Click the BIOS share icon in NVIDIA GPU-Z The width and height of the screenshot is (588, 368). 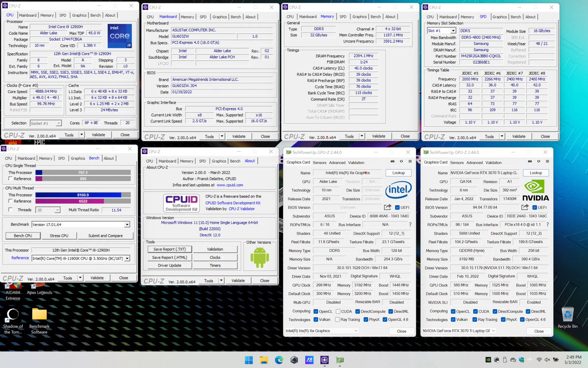(x=525, y=207)
